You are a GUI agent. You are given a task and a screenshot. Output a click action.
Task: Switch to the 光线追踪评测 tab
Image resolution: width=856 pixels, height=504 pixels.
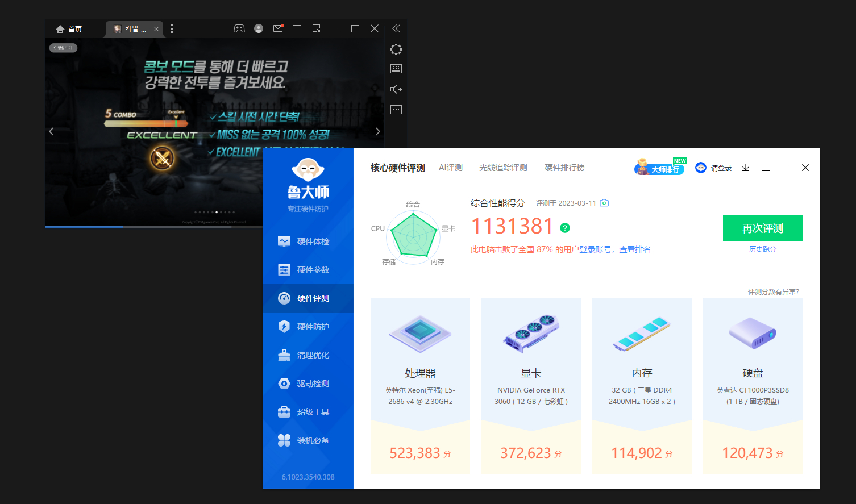(503, 168)
